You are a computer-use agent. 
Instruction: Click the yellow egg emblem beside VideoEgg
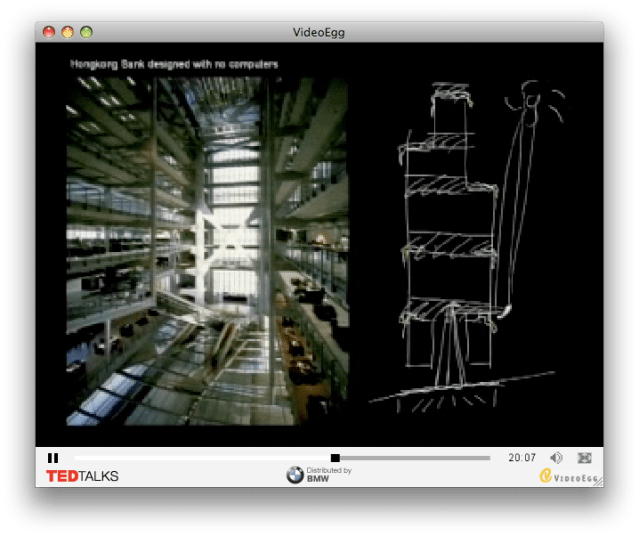click(x=545, y=477)
